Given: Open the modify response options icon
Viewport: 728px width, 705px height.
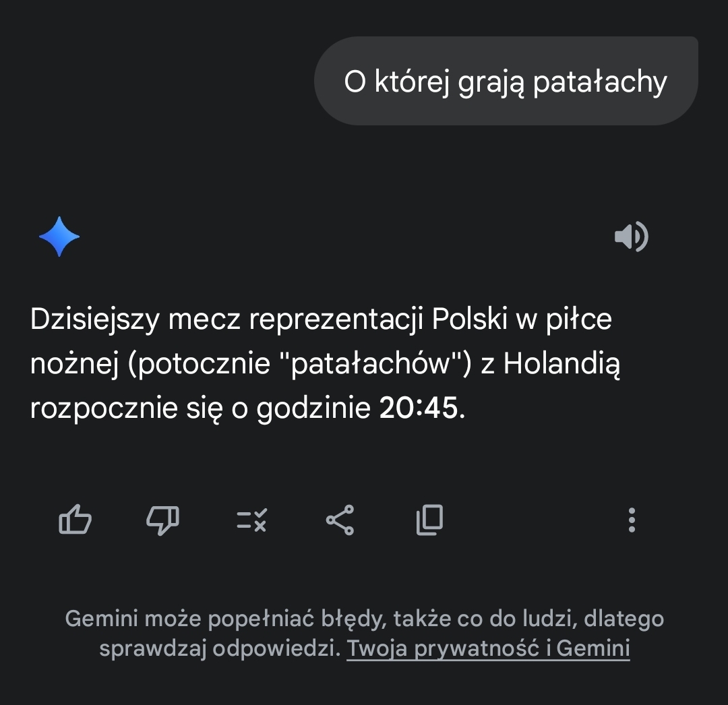Looking at the screenshot, I should [251, 520].
